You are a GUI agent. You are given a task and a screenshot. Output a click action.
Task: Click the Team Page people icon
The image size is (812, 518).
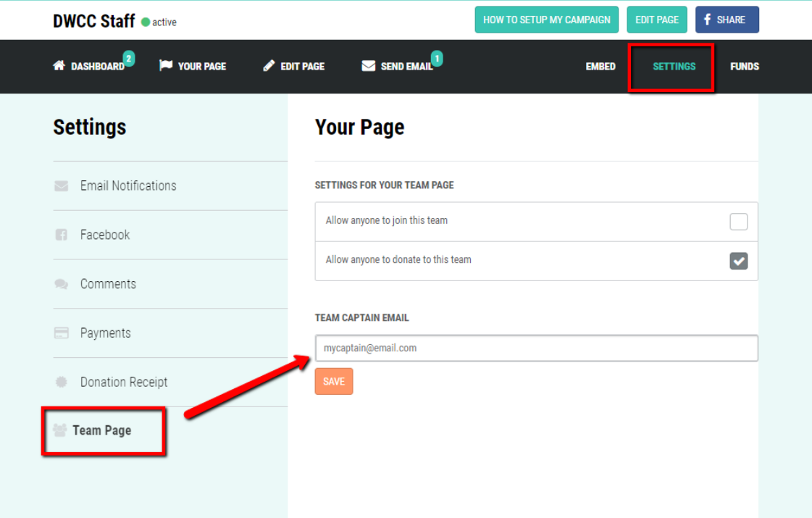click(x=60, y=430)
